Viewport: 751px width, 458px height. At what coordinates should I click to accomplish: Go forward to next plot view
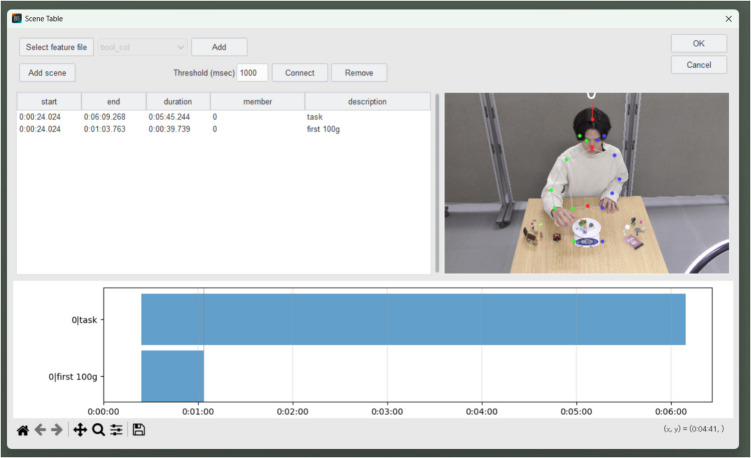[57, 430]
